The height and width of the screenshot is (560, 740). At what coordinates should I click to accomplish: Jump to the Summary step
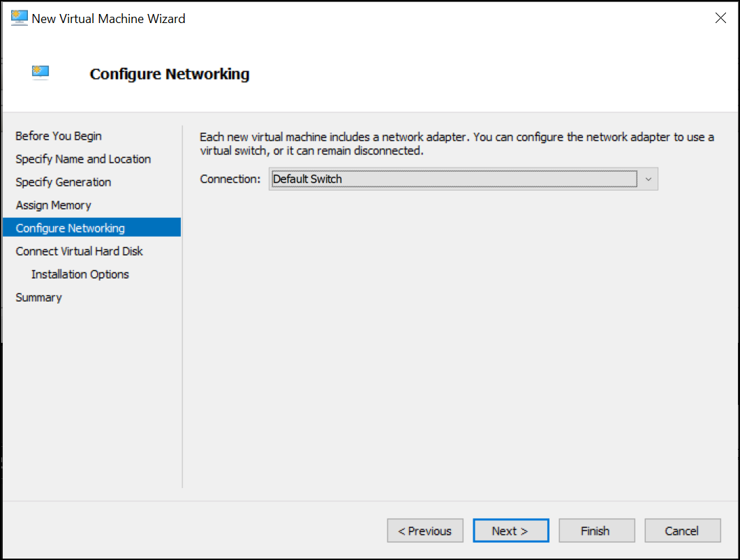tap(38, 297)
